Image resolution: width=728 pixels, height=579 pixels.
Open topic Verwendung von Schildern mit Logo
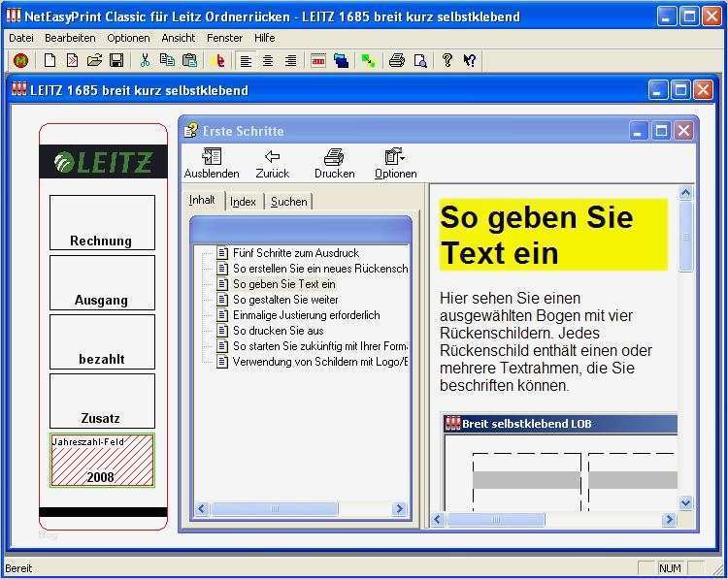[x=320, y=362]
